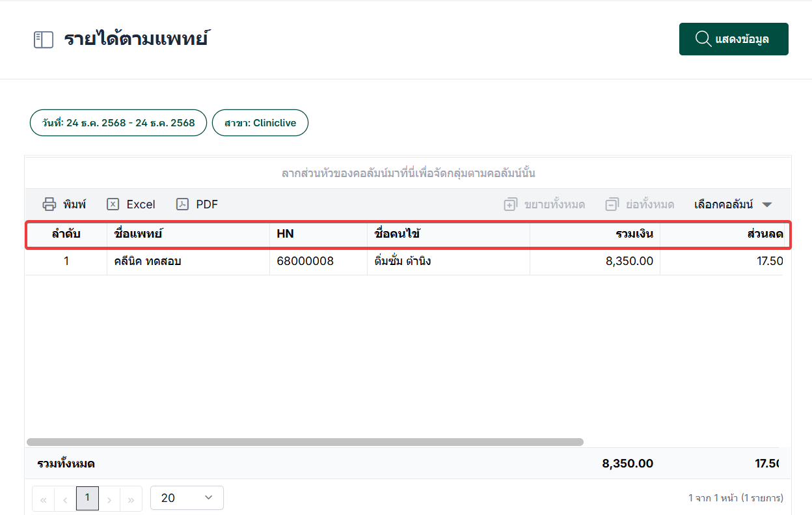
Task: Click the collapse all icon
Action: coord(612,204)
